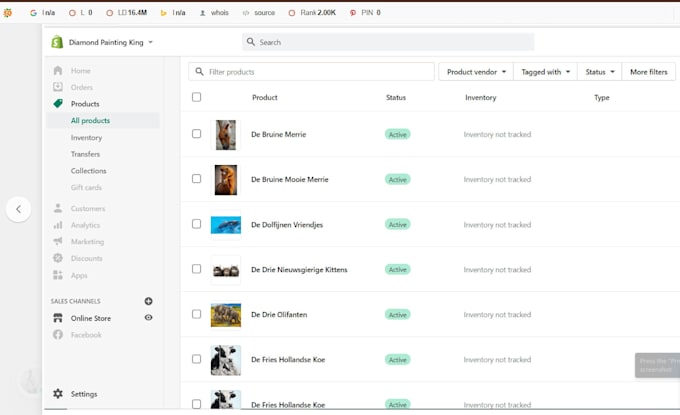This screenshot has width=680, height=415.
Task: Click the Home icon in sidebar
Action: pyautogui.click(x=58, y=70)
